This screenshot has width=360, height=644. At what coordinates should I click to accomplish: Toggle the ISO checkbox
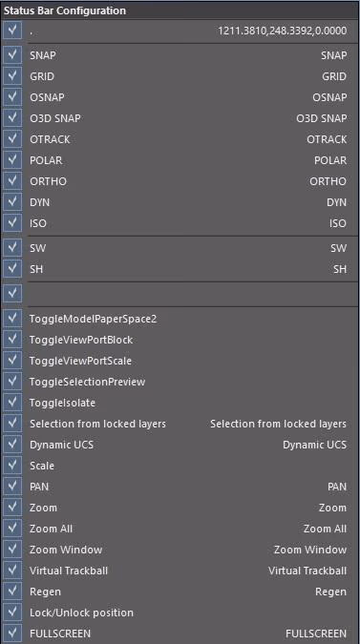(11, 222)
